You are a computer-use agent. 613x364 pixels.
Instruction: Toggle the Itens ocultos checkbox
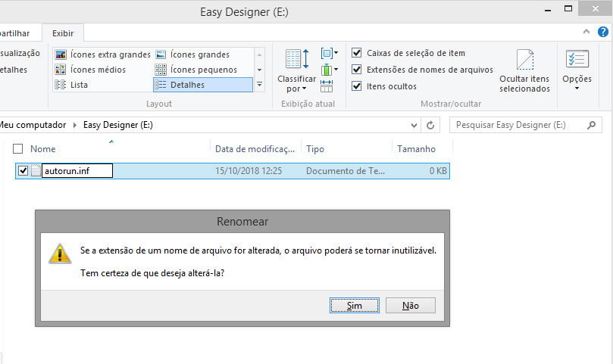(357, 86)
